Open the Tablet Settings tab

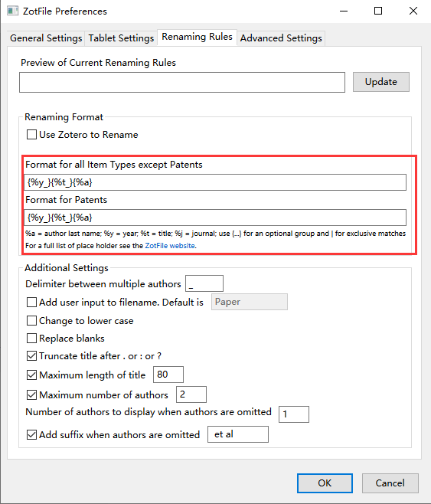point(121,38)
